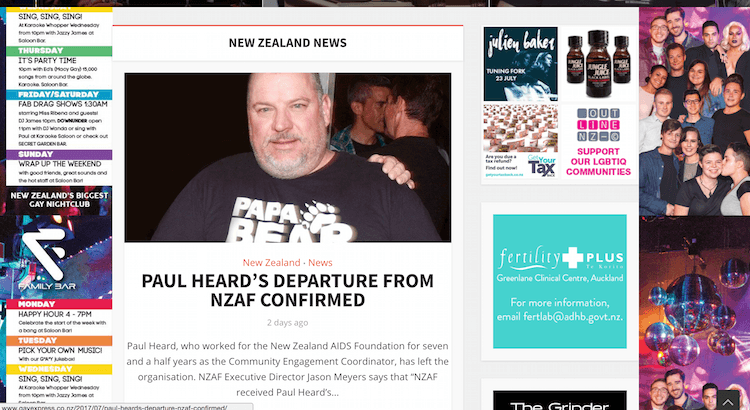Click the article excerpt about Paul Heard
Viewport: 750px width, 410px height.
[287, 369]
